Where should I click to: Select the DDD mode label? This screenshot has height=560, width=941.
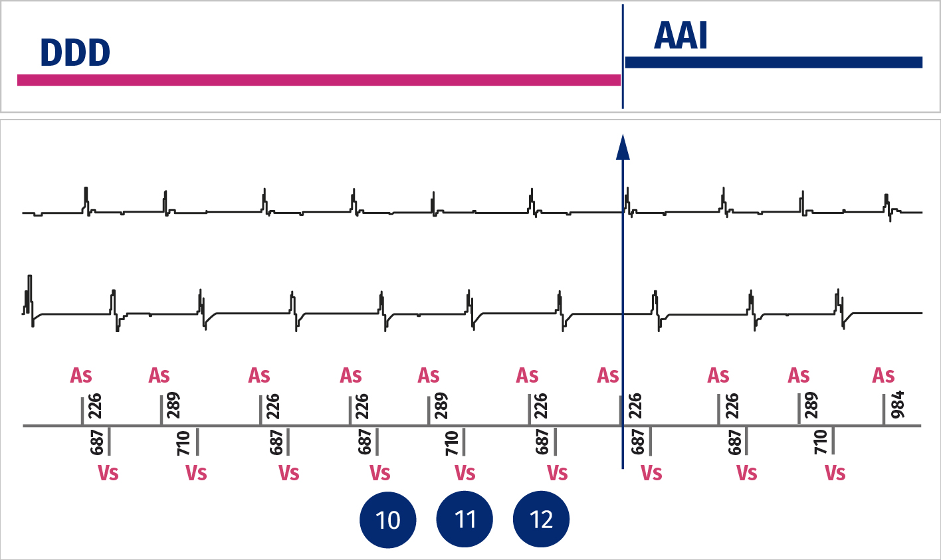75,52
